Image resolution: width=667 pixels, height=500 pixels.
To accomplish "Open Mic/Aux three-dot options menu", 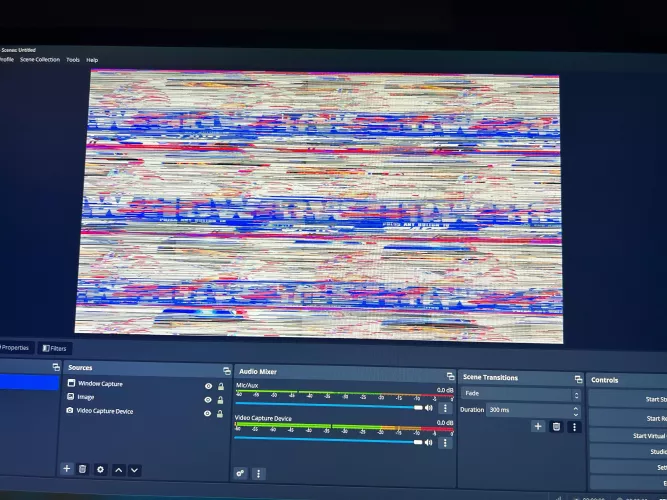I will pos(445,408).
